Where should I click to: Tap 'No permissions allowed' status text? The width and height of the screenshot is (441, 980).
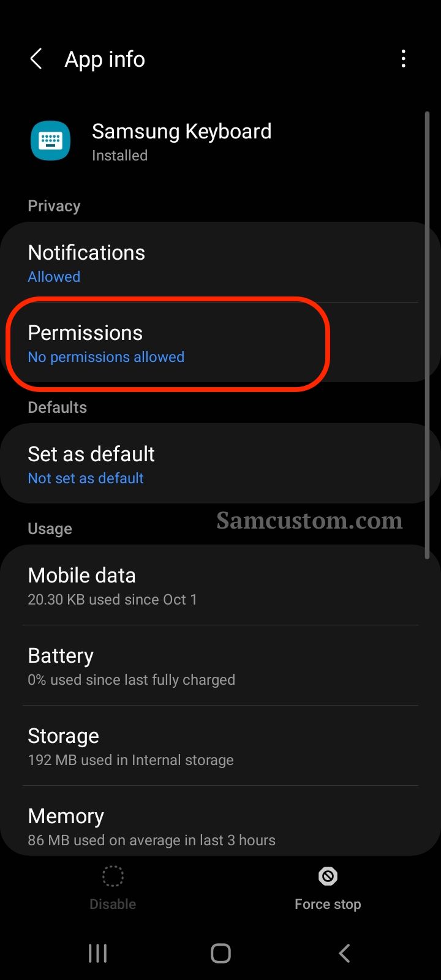point(106,357)
